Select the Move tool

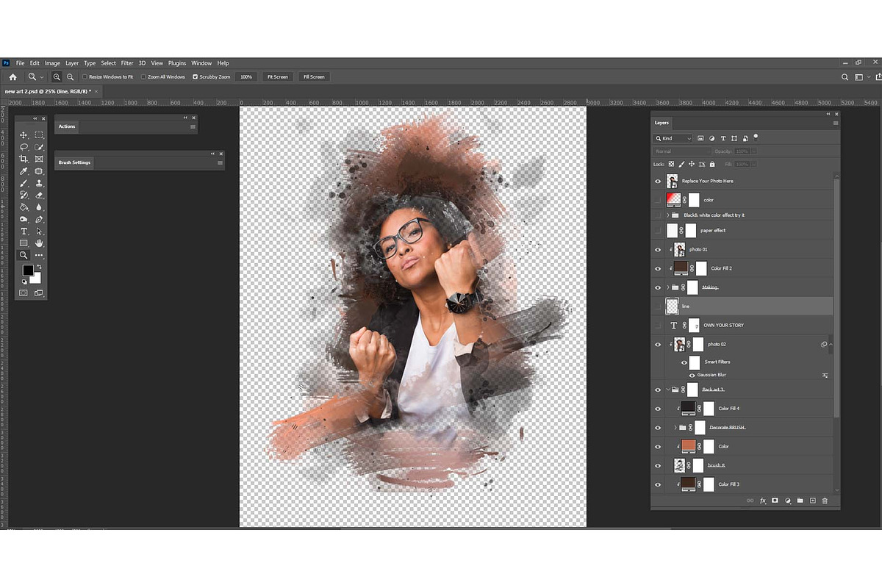point(24,135)
